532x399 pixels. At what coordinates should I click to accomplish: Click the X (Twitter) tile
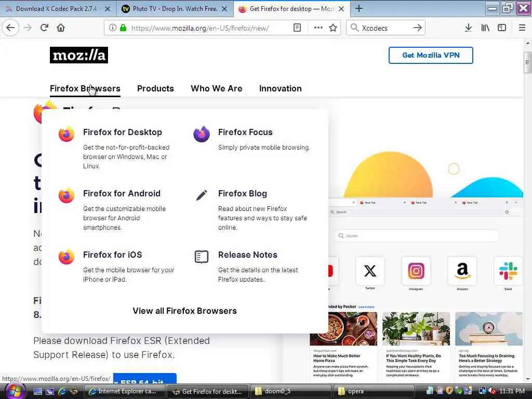pos(370,271)
